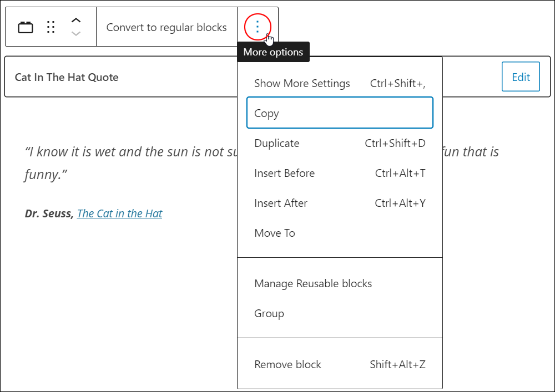555x392 pixels.
Task: Click the Edit button
Action: click(521, 77)
